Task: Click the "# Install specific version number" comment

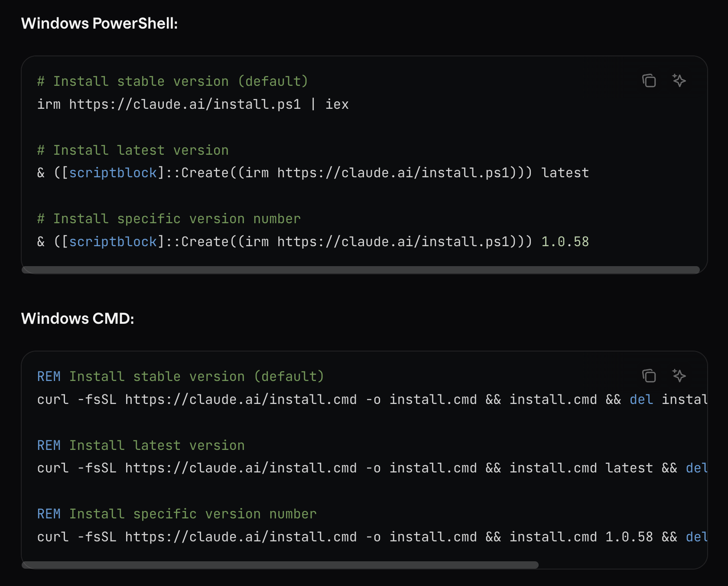Action: 169,219
